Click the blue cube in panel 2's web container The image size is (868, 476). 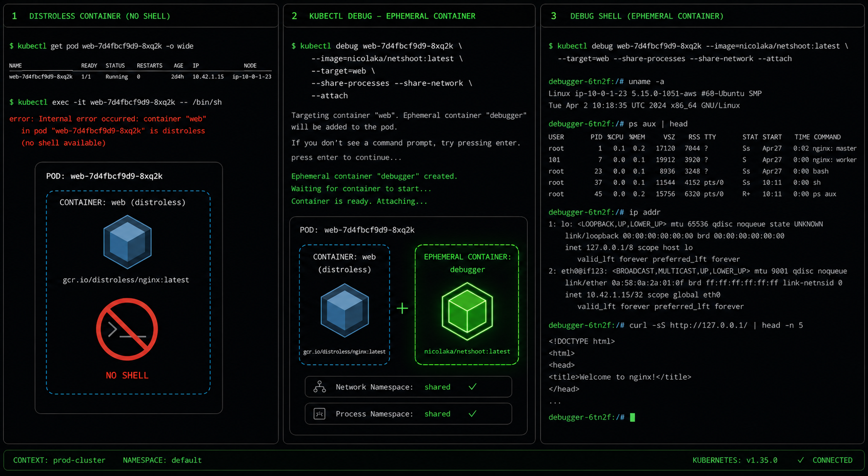coord(345,310)
